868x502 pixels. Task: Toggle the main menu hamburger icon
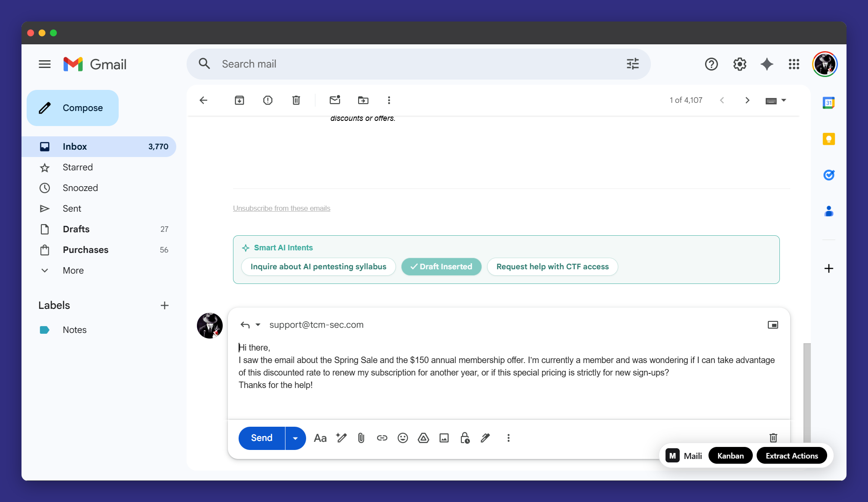click(45, 65)
